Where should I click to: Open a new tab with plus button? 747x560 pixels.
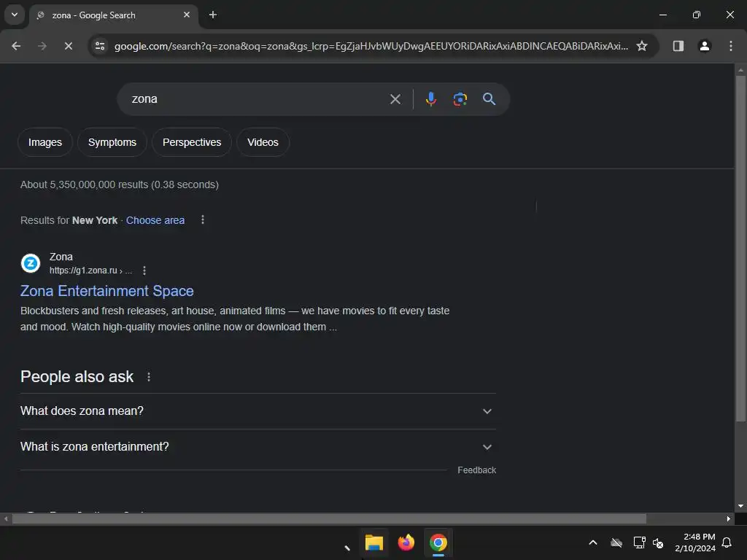[x=213, y=15]
